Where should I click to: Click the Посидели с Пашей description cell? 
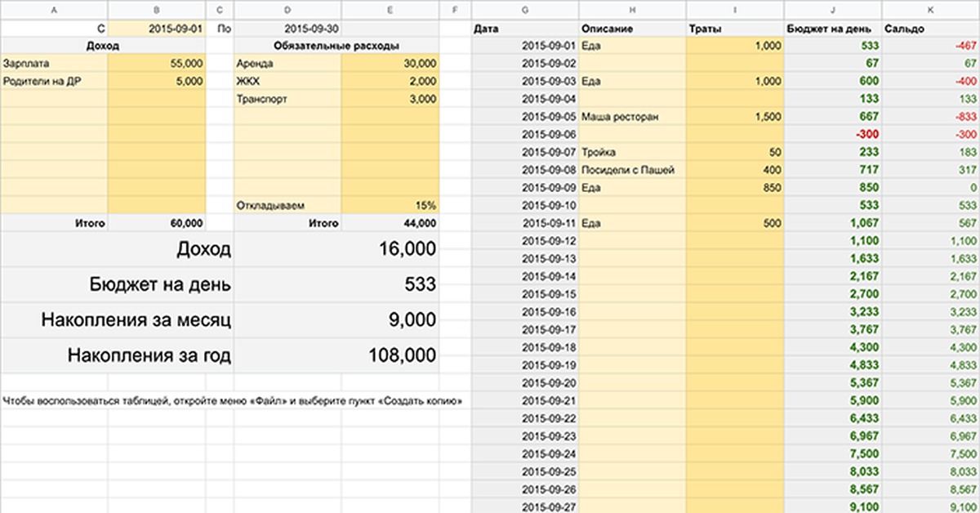click(x=633, y=170)
